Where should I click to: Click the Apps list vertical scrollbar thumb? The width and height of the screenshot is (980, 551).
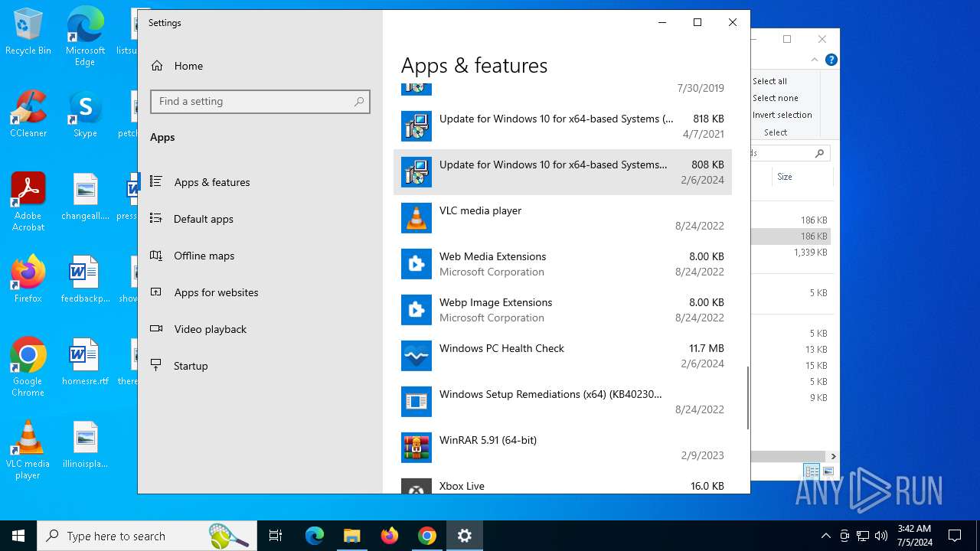pos(747,398)
